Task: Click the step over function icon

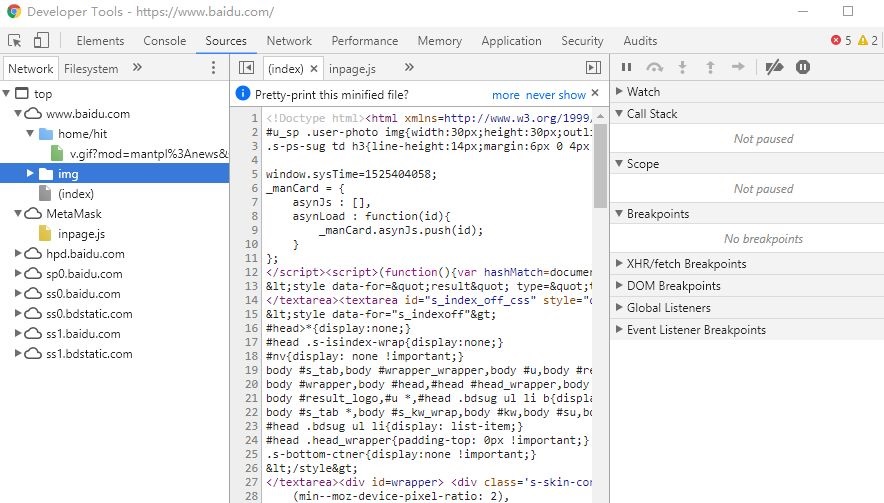Action: (655, 67)
